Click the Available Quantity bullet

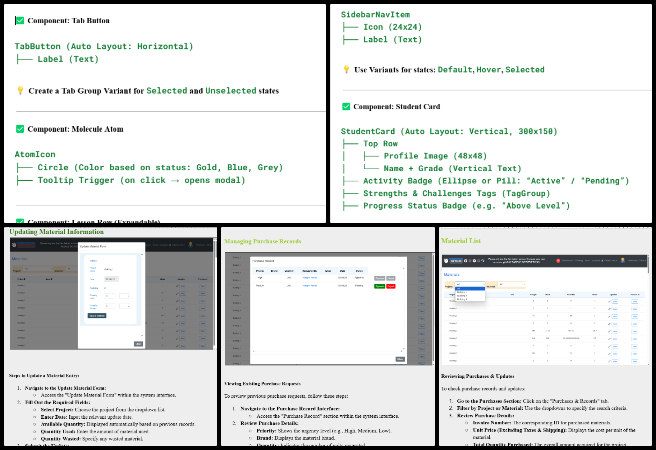pyautogui.click(x=118, y=424)
